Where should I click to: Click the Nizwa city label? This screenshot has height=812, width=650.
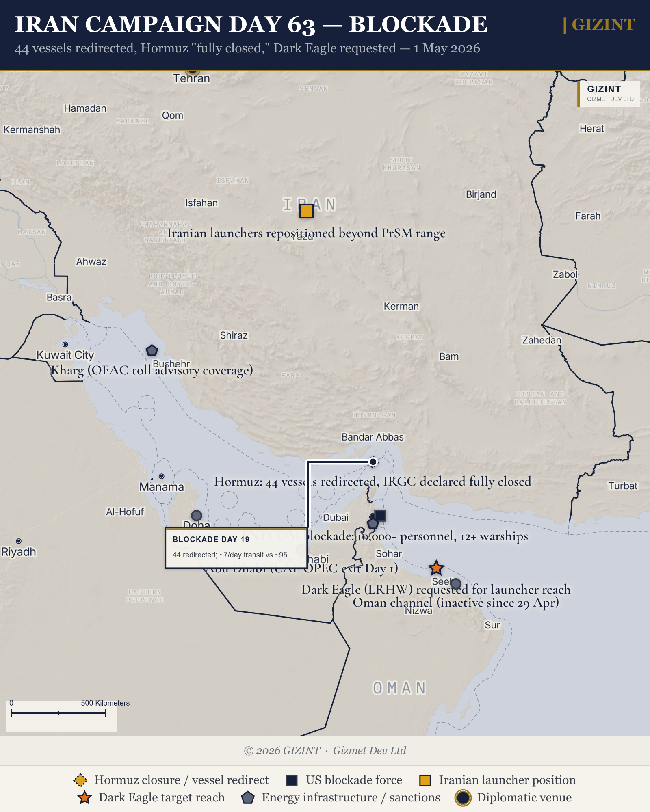click(418, 611)
